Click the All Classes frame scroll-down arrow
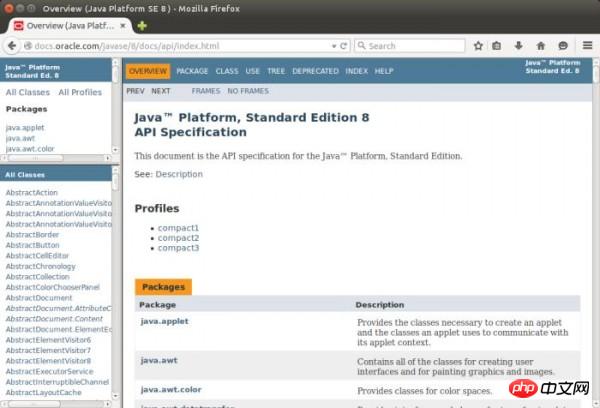Image resolution: width=600 pixels, height=408 pixels. [x=115, y=396]
